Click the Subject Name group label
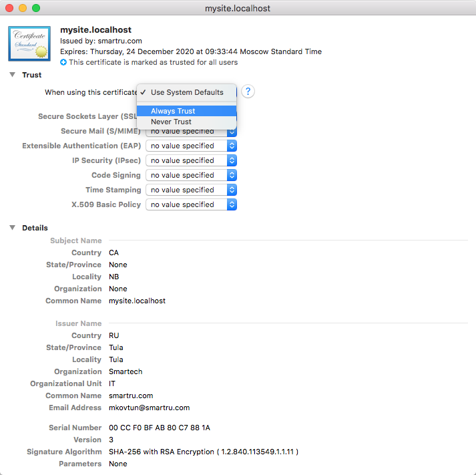The width and height of the screenshot is (476, 475). pos(76,241)
